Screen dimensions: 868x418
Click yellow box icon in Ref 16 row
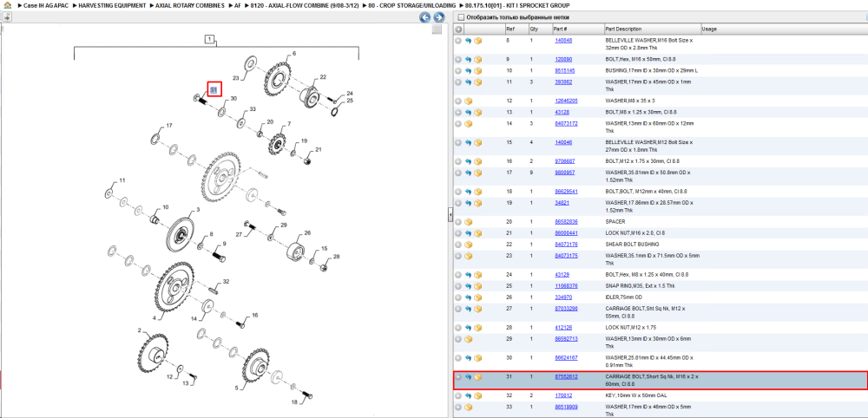pyautogui.click(x=477, y=161)
